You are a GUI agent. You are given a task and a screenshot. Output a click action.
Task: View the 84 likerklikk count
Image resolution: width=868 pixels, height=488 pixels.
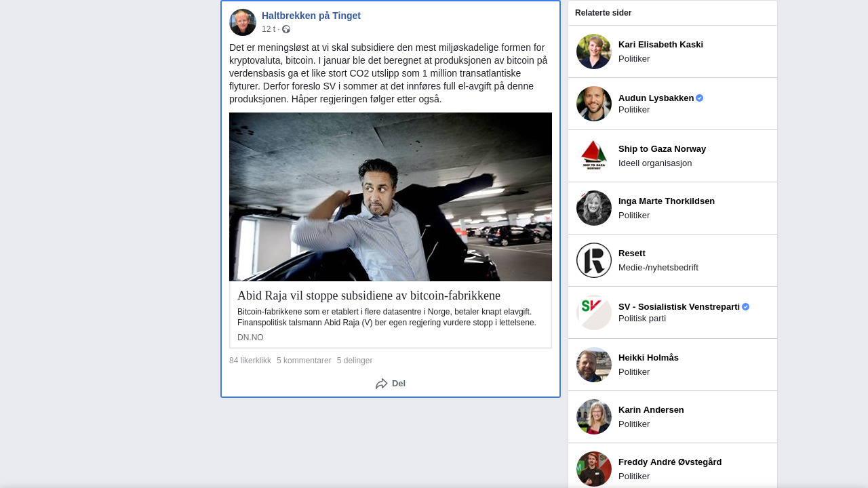[x=250, y=361]
